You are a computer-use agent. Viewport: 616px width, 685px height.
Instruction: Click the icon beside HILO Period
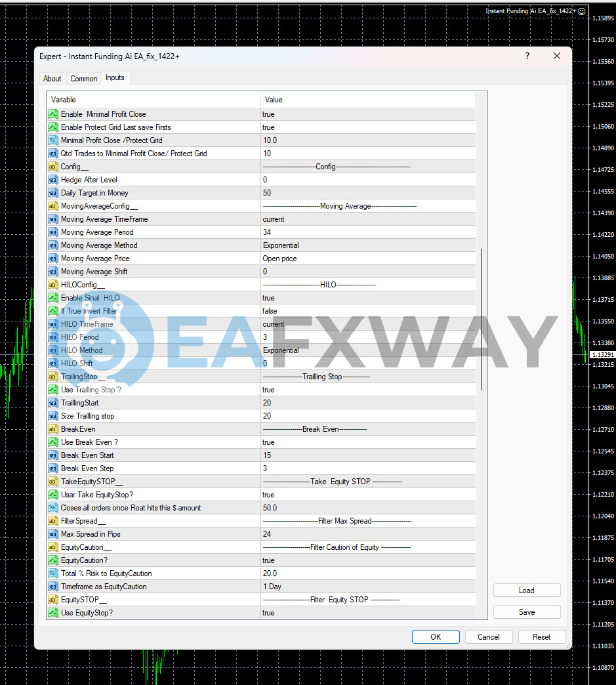[x=53, y=337]
